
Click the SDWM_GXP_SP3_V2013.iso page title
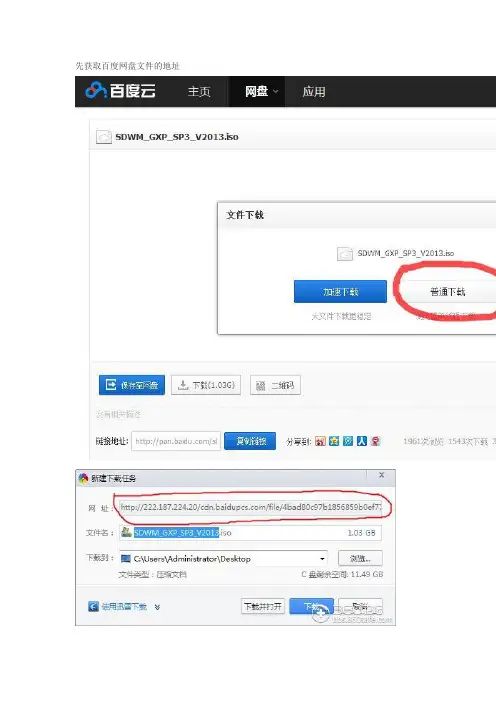coord(177,137)
